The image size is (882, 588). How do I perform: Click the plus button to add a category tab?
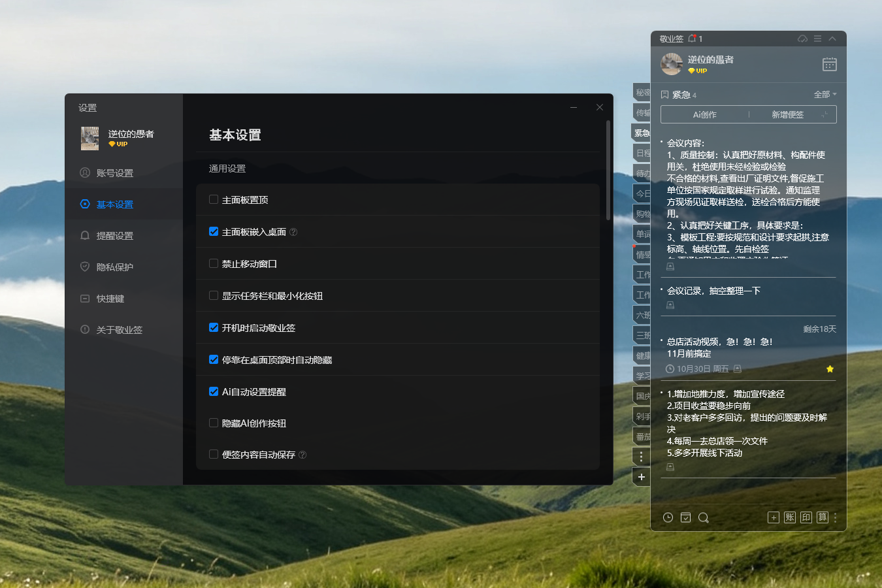(642, 477)
